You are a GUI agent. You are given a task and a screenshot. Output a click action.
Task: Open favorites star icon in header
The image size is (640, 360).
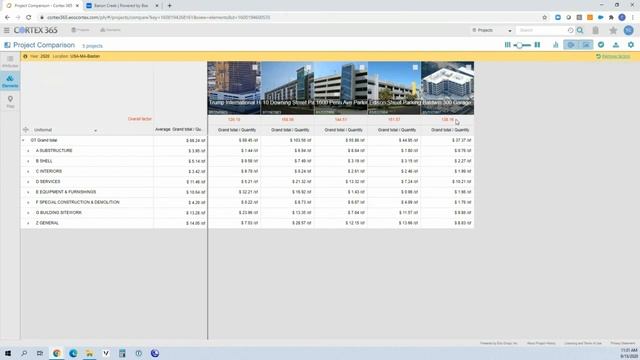tap(613, 30)
